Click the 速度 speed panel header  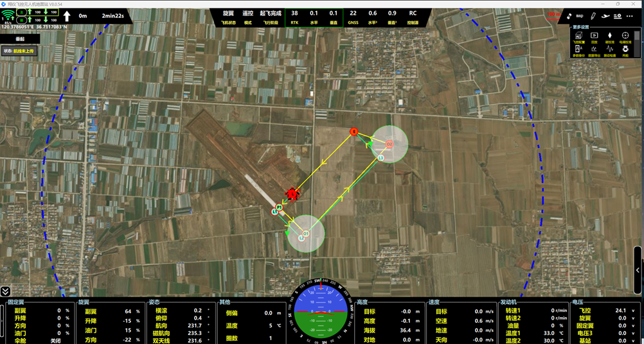tap(433, 302)
